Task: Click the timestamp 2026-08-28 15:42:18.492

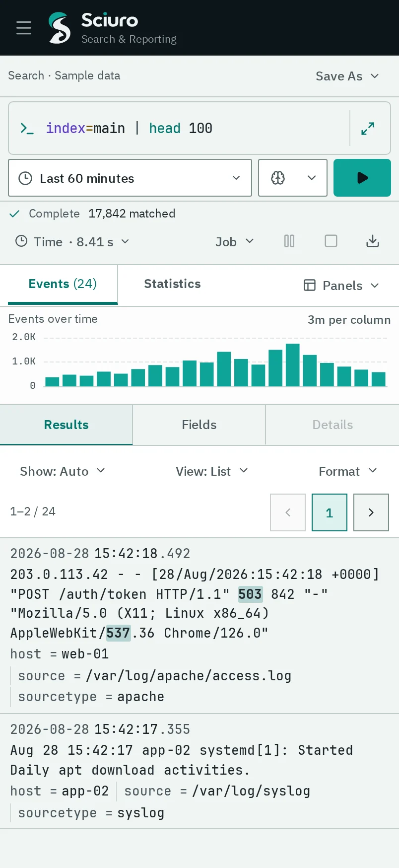Action: 100,554
